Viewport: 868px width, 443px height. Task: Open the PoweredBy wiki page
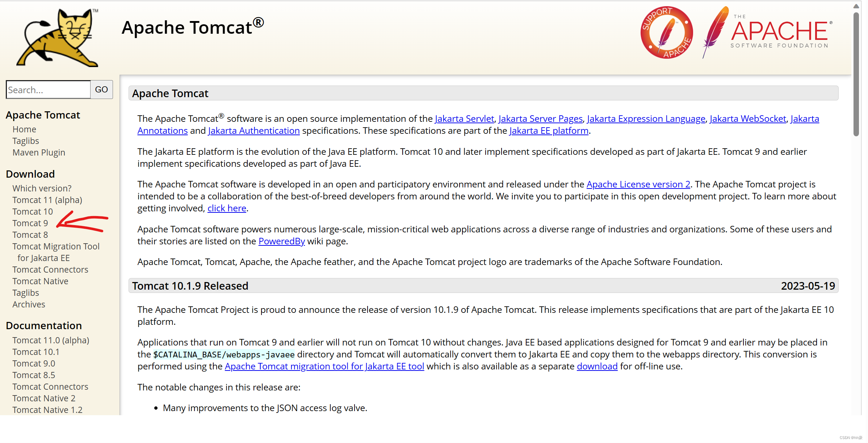pos(281,241)
